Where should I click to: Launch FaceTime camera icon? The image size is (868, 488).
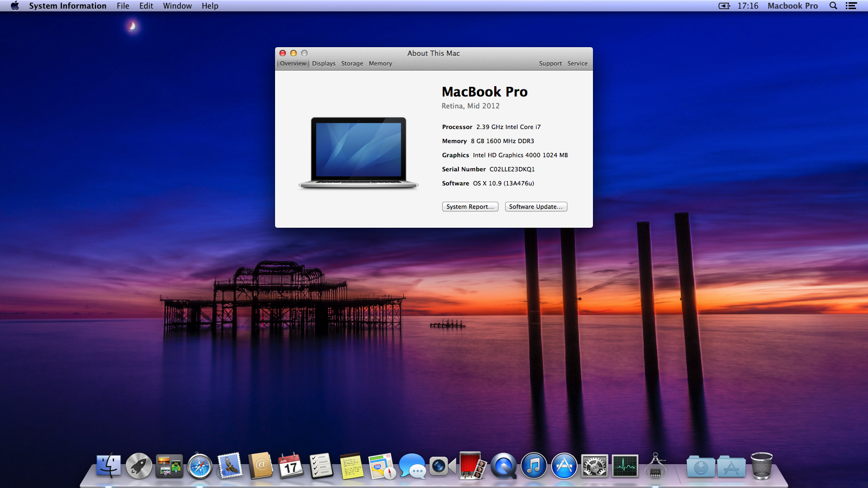443,466
